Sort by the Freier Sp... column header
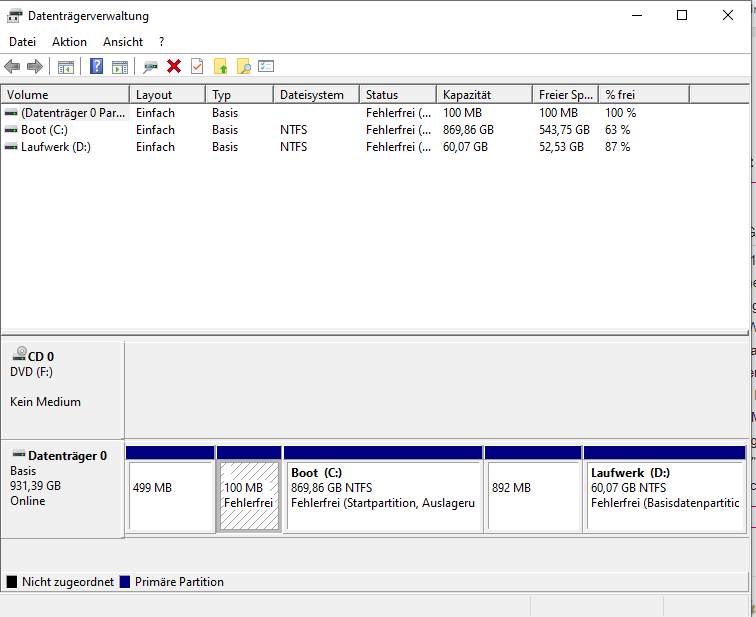756x617 pixels. 566,94
